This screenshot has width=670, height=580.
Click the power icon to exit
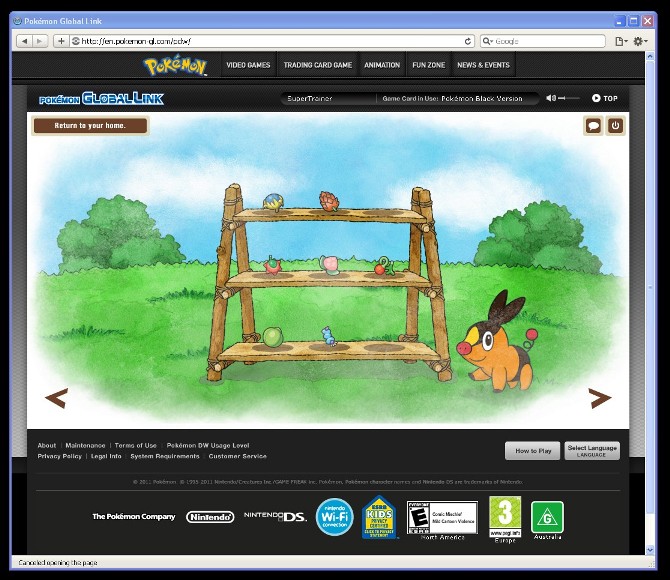click(615, 126)
